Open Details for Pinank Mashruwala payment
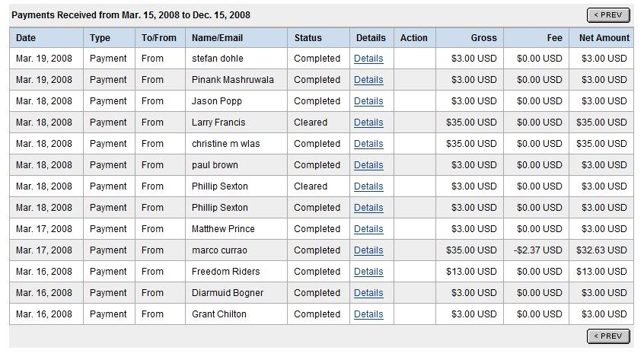Image resolution: width=644 pixels, height=363 pixels. point(368,80)
